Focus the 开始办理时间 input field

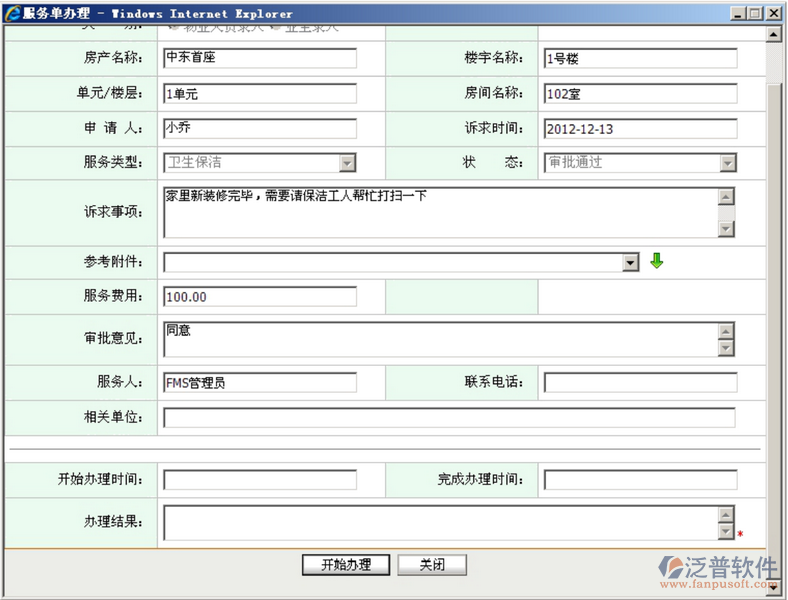(x=260, y=480)
